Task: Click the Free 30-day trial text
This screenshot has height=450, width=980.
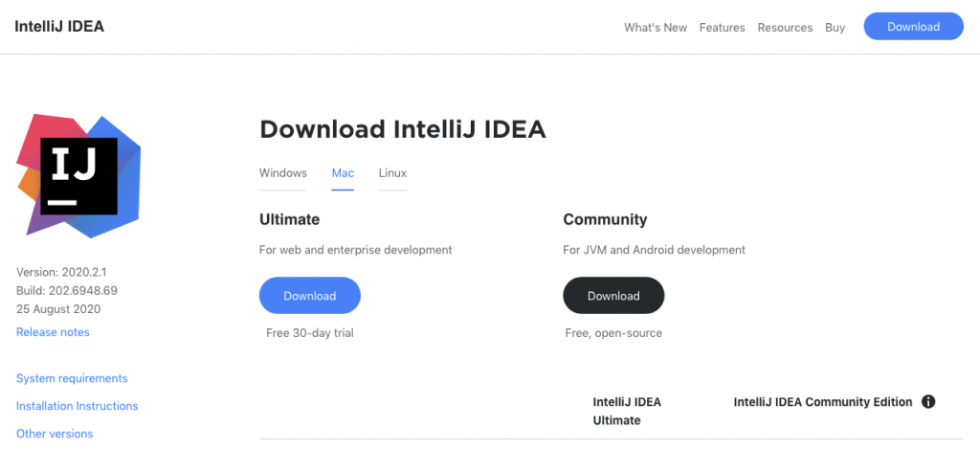Action: pos(310,333)
